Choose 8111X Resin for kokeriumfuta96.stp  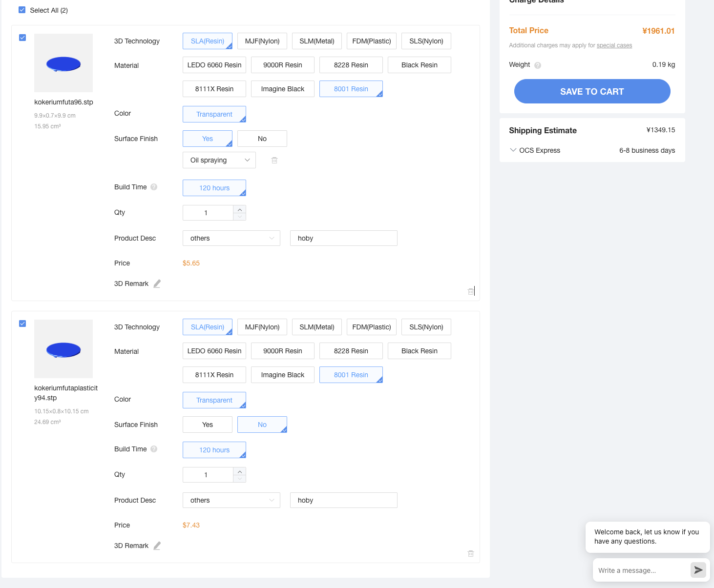point(214,89)
